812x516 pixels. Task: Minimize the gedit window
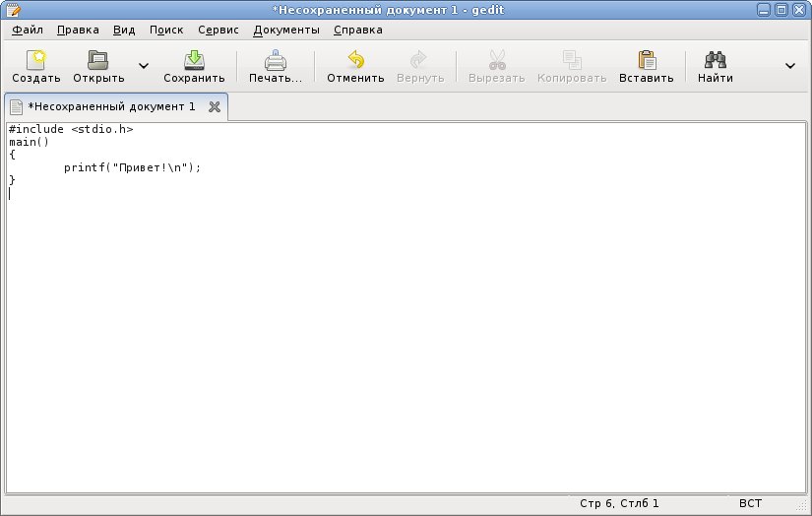pos(764,9)
